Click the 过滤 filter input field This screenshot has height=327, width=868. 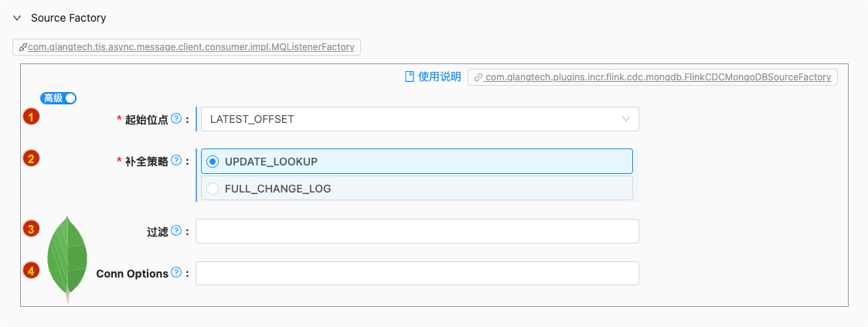point(417,231)
